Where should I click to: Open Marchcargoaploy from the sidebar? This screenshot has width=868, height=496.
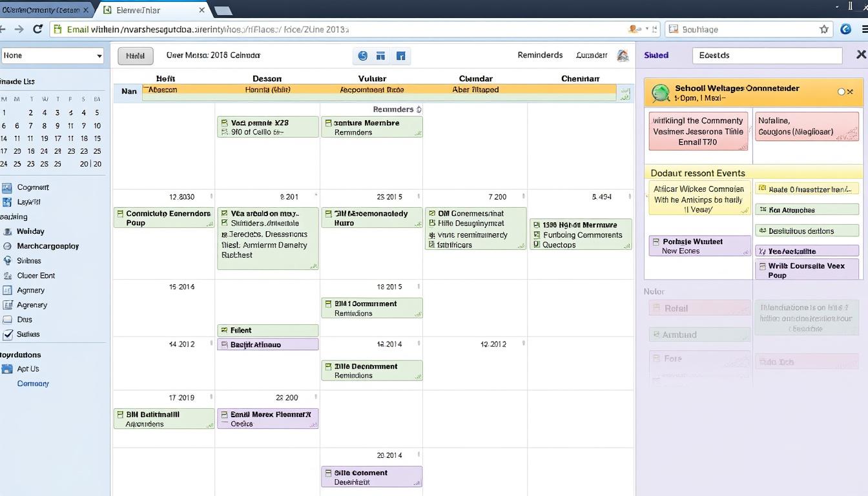coord(48,246)
